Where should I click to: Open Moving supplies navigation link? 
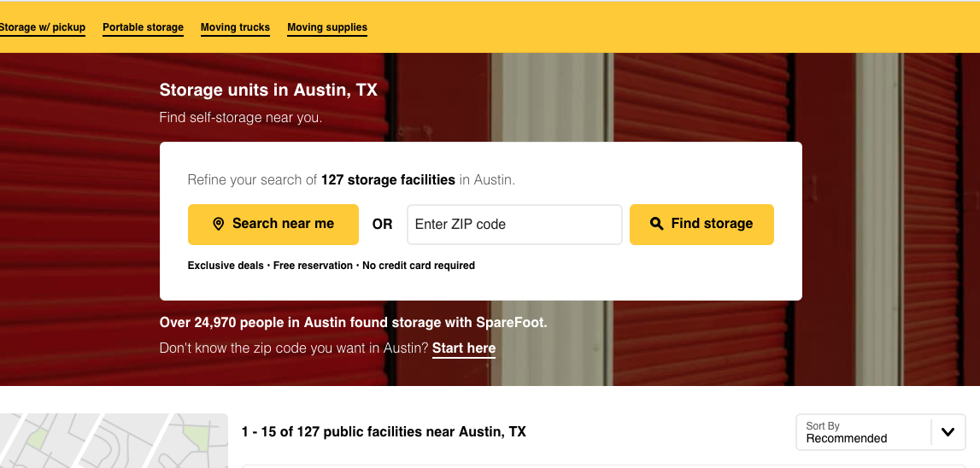tap(327, 27)
